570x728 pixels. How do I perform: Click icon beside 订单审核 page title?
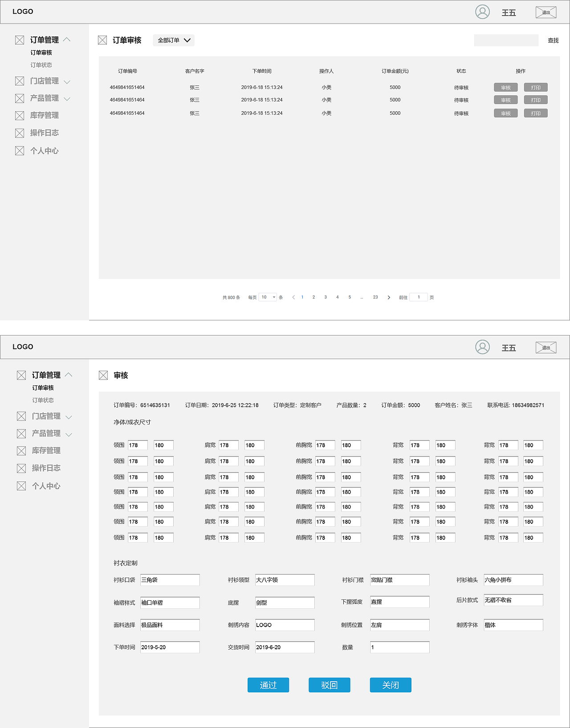click(102, 40)
